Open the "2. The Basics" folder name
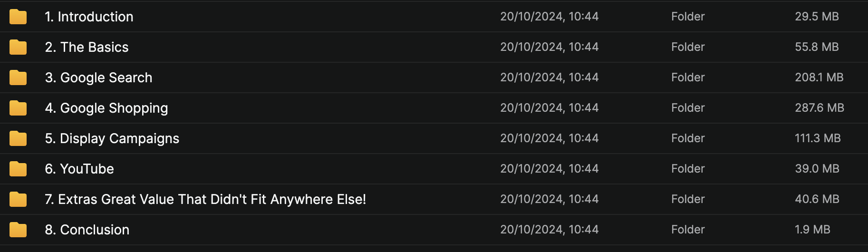Screen dimensions: 868x252 (87, 47)
